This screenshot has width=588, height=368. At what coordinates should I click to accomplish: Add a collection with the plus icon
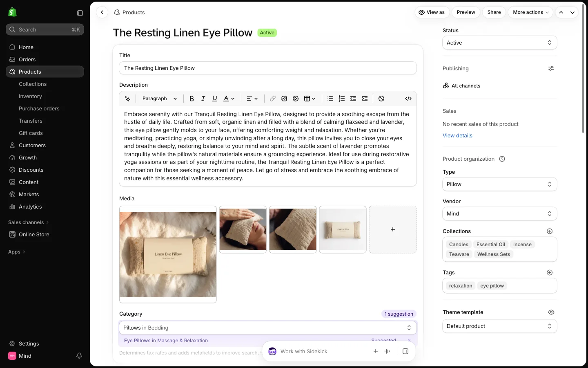[x=550, y=231]
